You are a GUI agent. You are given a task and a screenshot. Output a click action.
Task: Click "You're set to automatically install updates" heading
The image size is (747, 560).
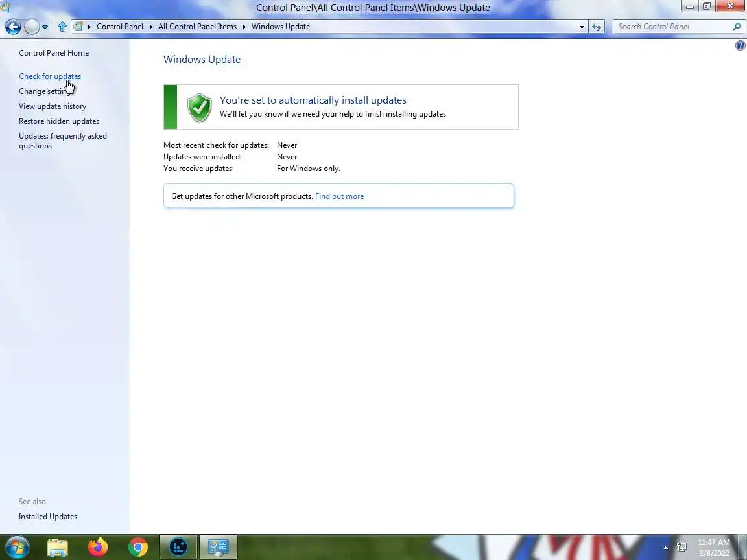[x=313, y=100]
